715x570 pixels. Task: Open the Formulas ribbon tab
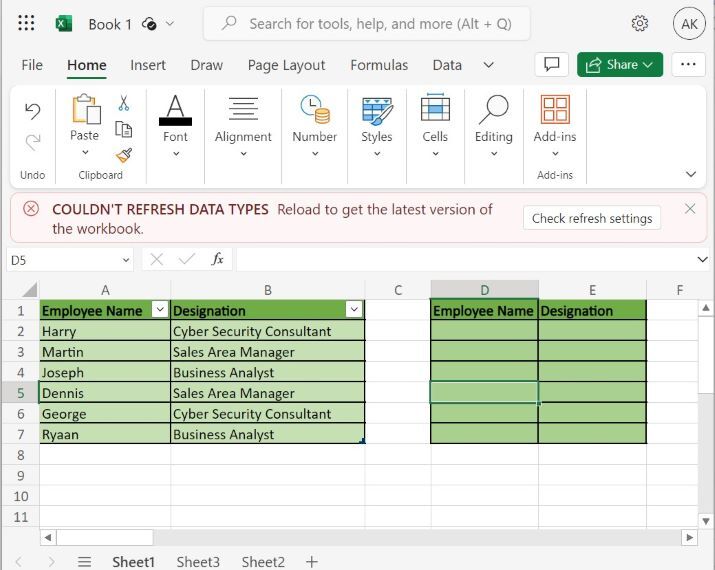(378, 65)
